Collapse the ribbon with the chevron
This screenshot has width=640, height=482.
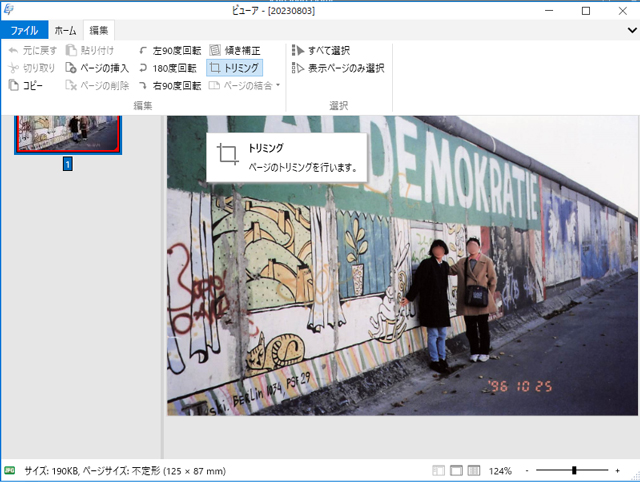pos(632,30)
